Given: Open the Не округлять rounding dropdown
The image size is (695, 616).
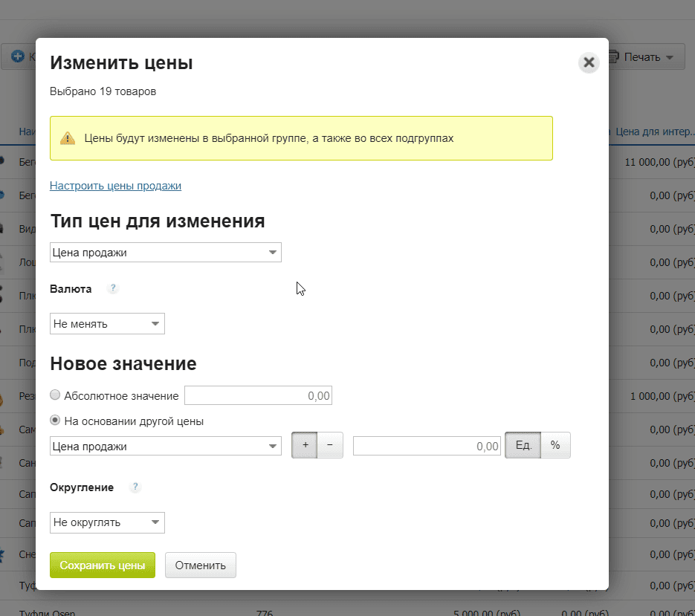Looking at the screenshot, I should (107, 522).
